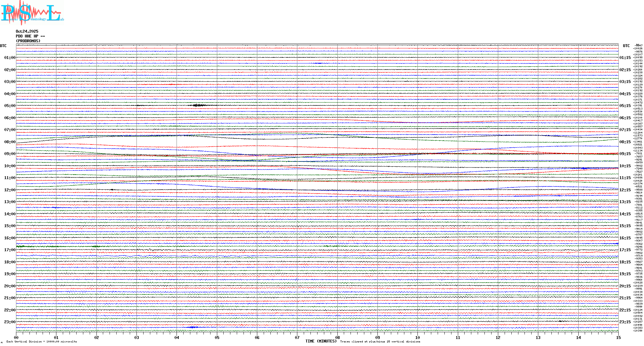644x346 pixels.
Task: Click the 17:00 hour label on left
Action: click(10, 250)
